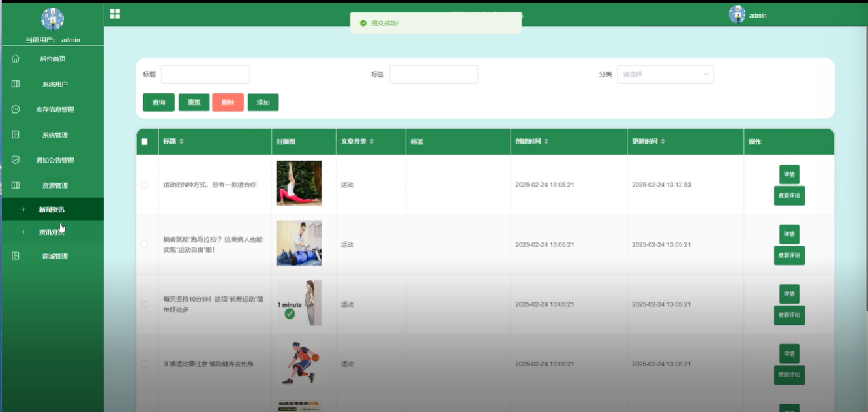
Task: Select 新闻资讯 submenu item
Action: click(52, 210)
